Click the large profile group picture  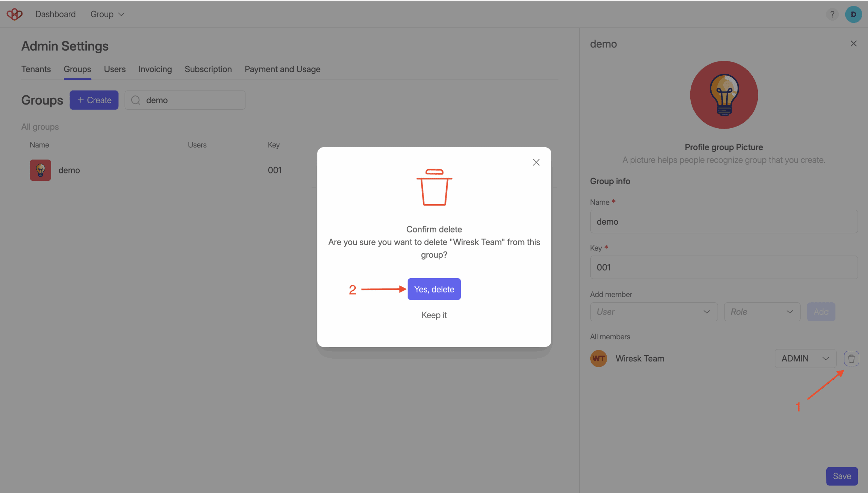[x=724, y=95]
